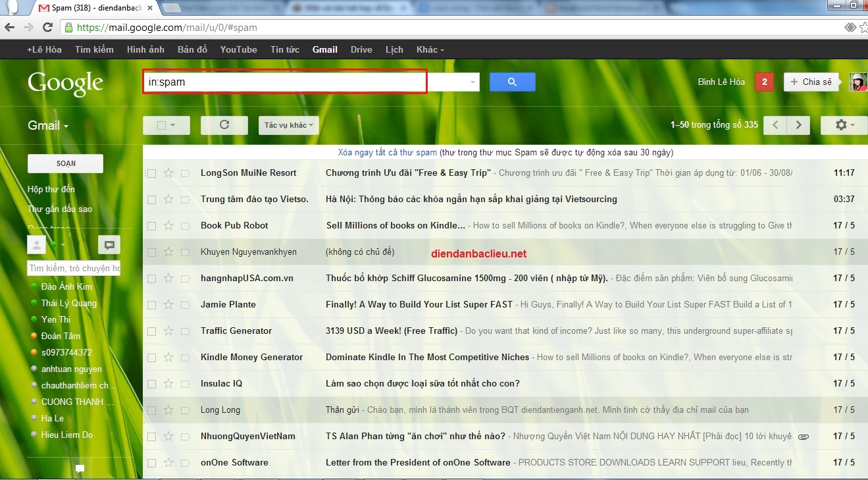Star the Insulac IQ email
The image size is (868, 480).
[168, 384]
